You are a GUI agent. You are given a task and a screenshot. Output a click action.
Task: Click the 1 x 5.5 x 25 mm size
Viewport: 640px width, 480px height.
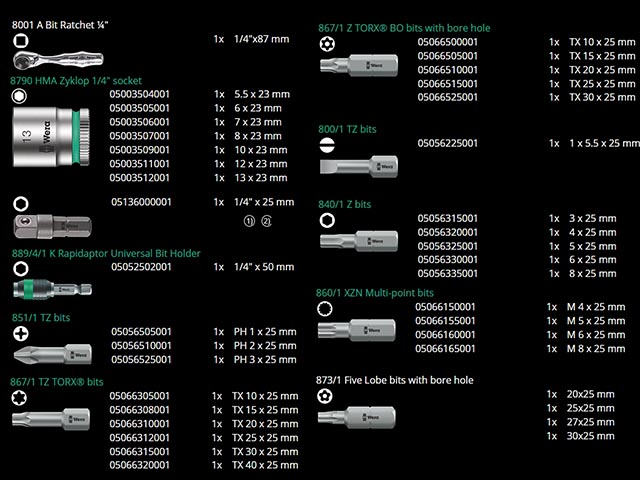[x=604, y=143]
